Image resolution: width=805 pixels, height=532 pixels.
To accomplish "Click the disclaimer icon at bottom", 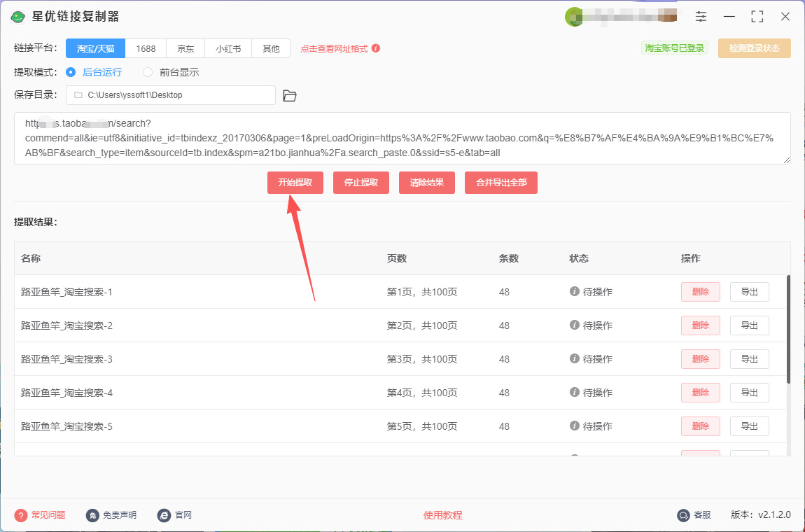I will coord(92,515).
